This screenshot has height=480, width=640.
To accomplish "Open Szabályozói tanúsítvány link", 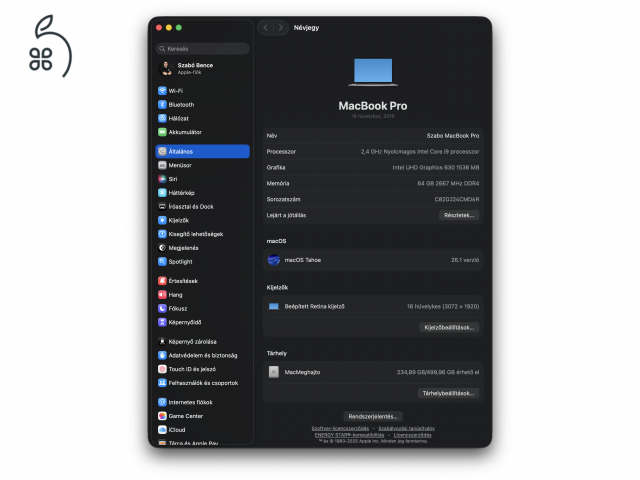I will point(406,428).
